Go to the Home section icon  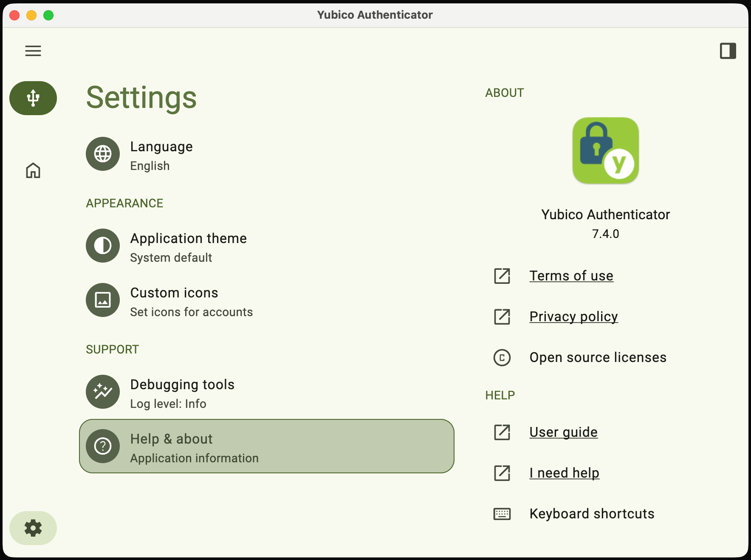(x=33, y=170)
